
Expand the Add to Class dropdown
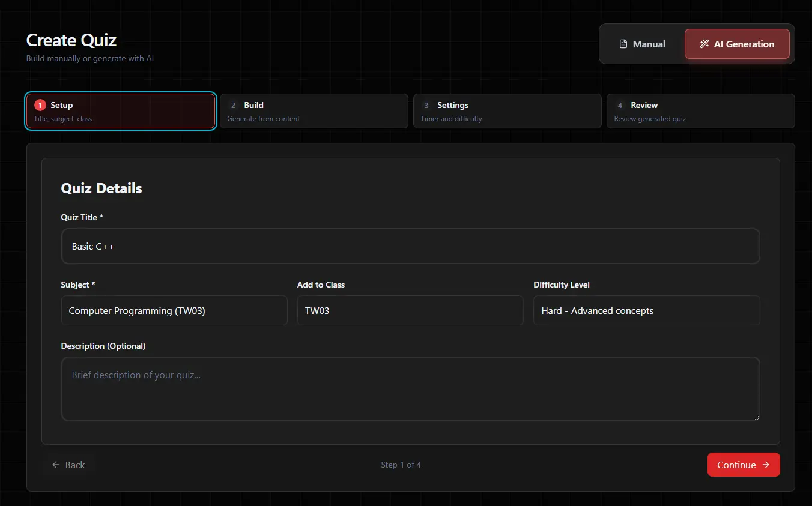tap(410, 310)
